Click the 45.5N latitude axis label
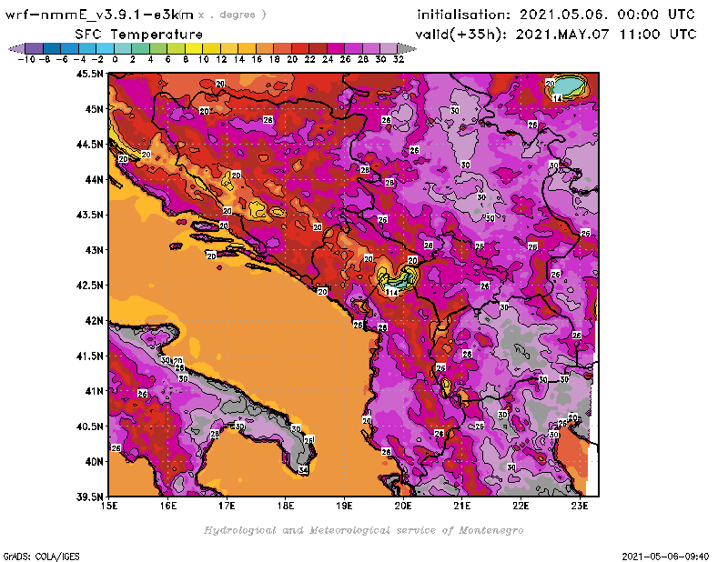Screen dimensions: 728x562 tap(87, 74)
